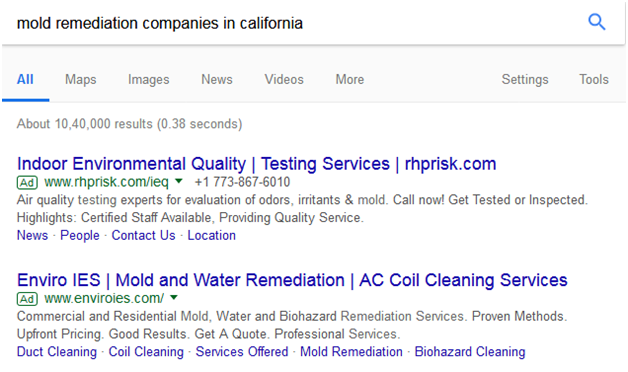Expand dropdown arrow next to www.rhprisk.com/ieq

[x=179, y=181]
